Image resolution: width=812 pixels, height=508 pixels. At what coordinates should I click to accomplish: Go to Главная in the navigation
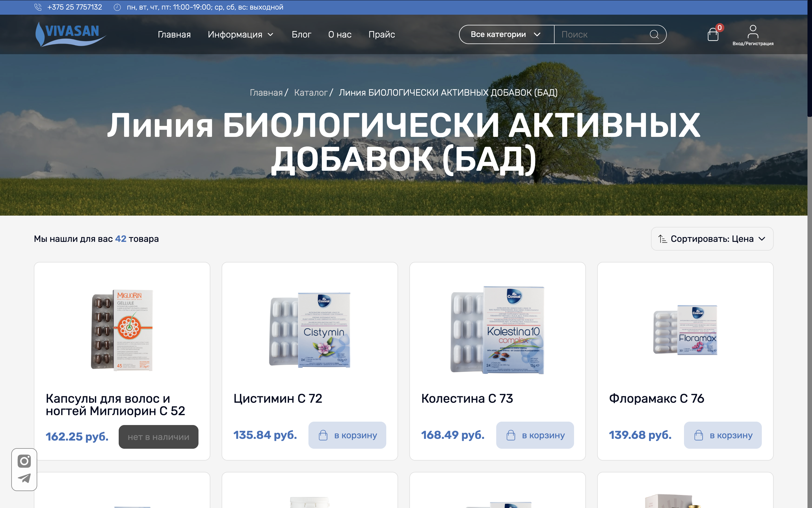click(174, 34)
